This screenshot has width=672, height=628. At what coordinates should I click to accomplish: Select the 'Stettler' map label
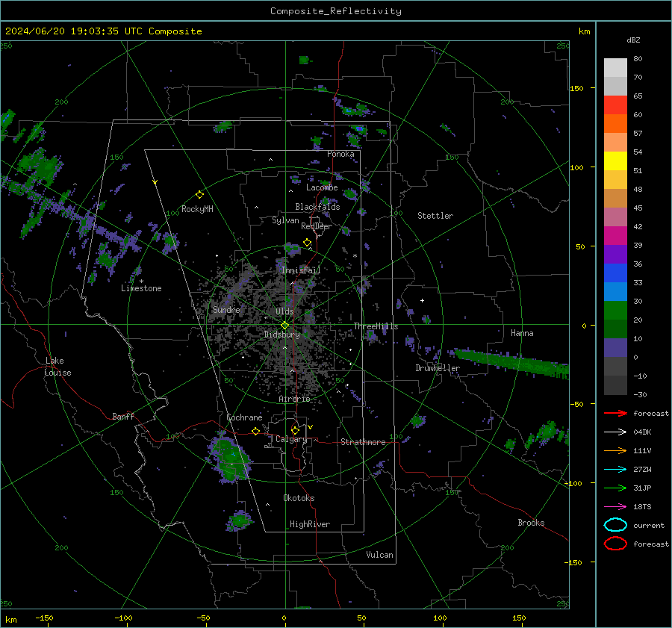pyautogui.click(x=435, y=216)
